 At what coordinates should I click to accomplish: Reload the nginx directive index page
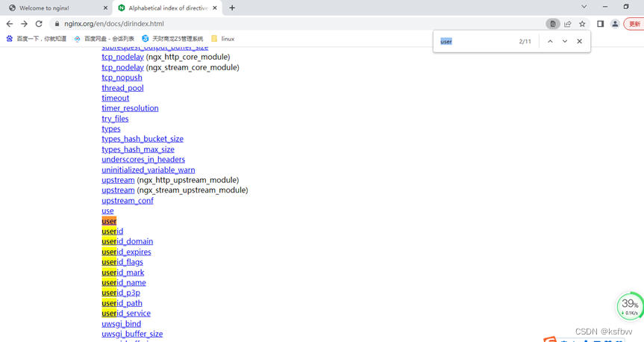pyautogui.click(x=39, y=24)
